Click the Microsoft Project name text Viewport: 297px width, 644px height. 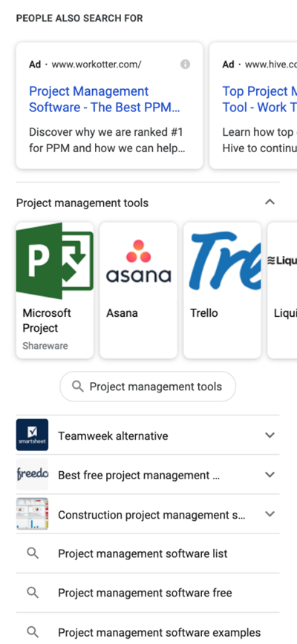(47, 321)
